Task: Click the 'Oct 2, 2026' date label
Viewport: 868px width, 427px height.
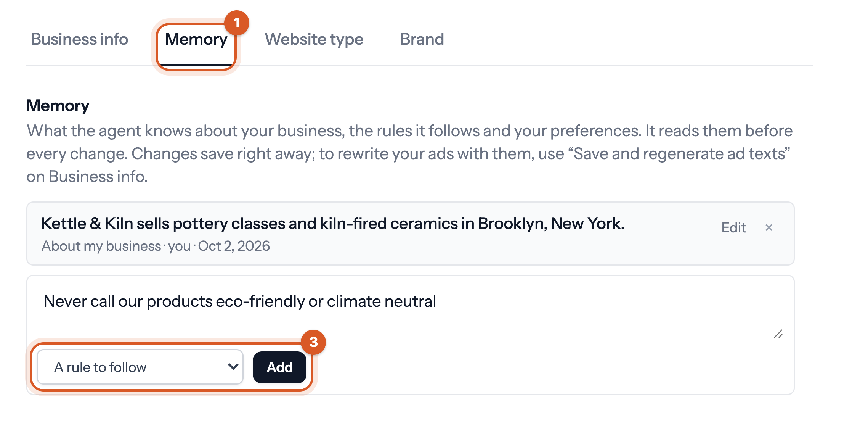Action: (234, 246)
